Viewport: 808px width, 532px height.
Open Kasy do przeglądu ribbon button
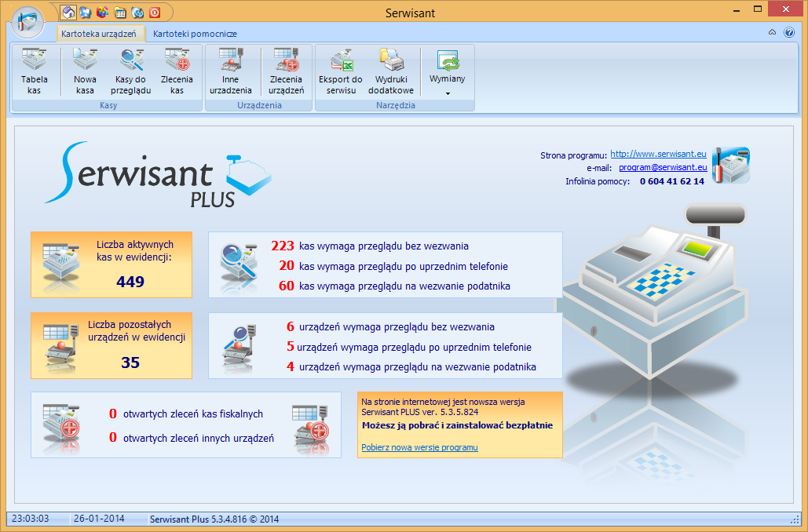131,71
